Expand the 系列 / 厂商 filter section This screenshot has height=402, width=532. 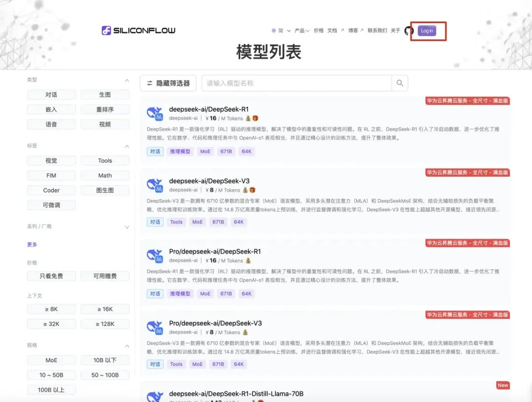127,227
